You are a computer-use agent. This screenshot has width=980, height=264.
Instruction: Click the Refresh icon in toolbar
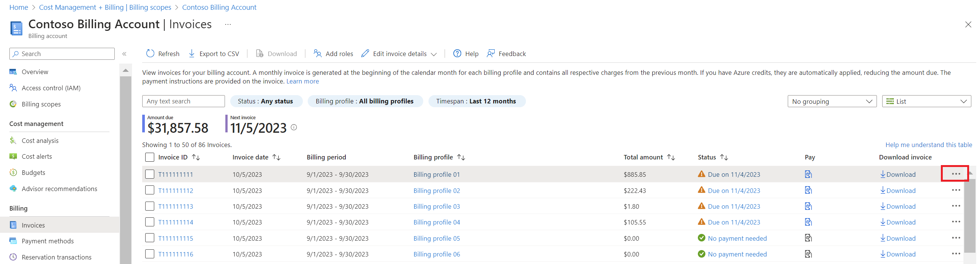[150, 54]
